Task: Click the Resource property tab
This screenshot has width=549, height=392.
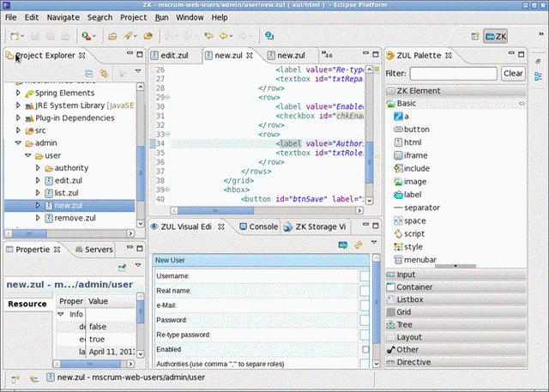Action: pyautogui.click(x=27, y=304)
